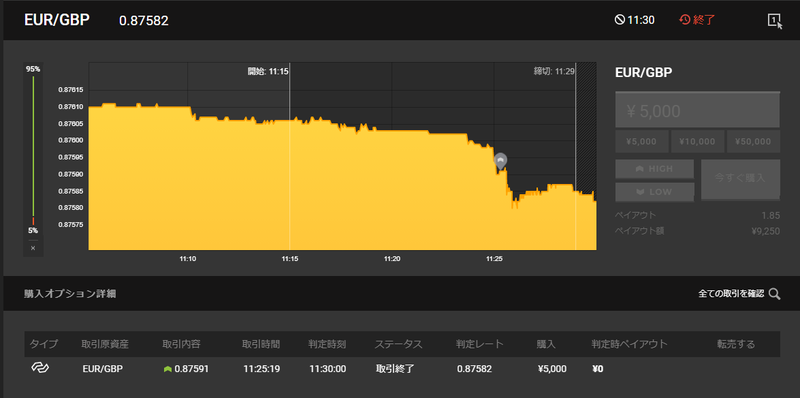Click the 11:20 time axis label

pyautogui.click(x=392, y=259)
